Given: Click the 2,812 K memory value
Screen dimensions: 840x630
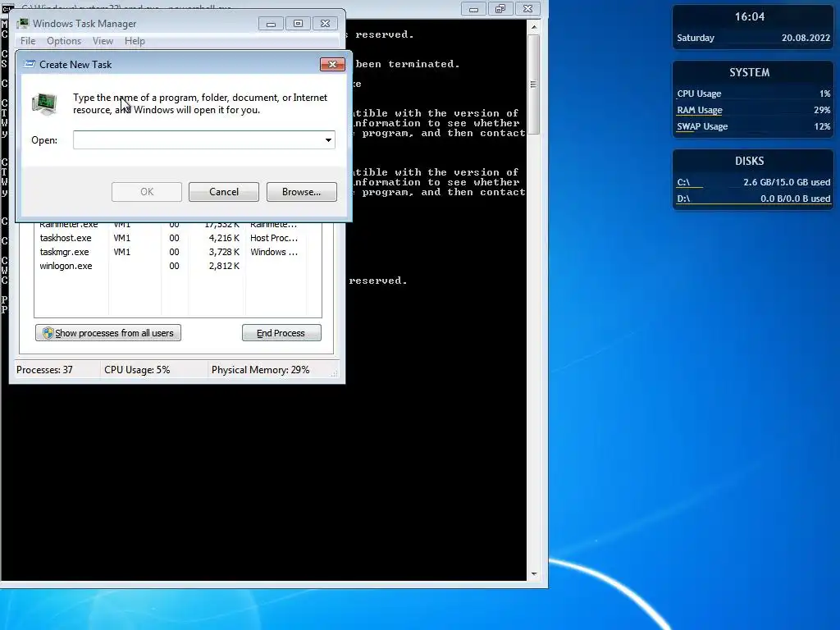Looking at the screenshot, I should coord(224,266).
